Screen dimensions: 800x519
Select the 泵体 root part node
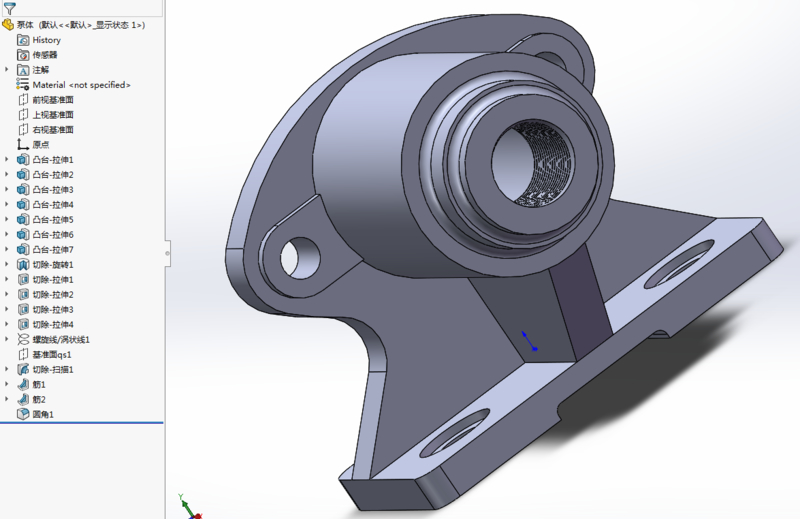pyautogui.click(x=60, y=24)
